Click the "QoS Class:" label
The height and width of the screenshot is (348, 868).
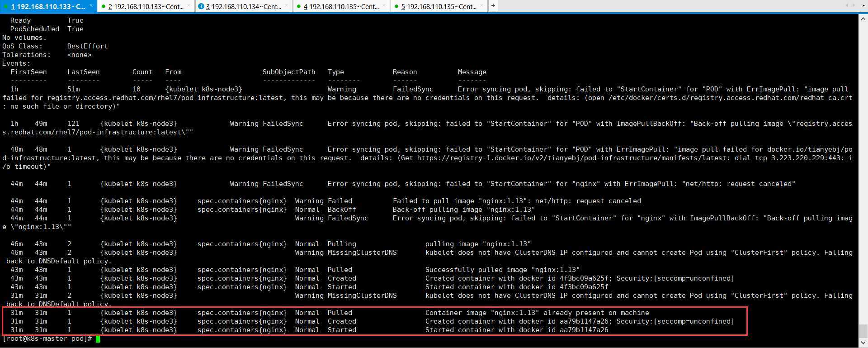(22, 46)
